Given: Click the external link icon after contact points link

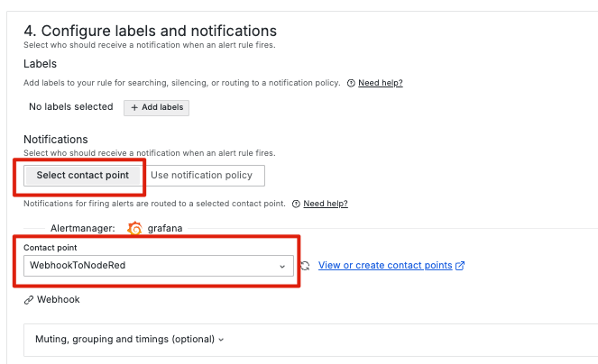Looking at the screenshot, I should click(x=461, y=266).
